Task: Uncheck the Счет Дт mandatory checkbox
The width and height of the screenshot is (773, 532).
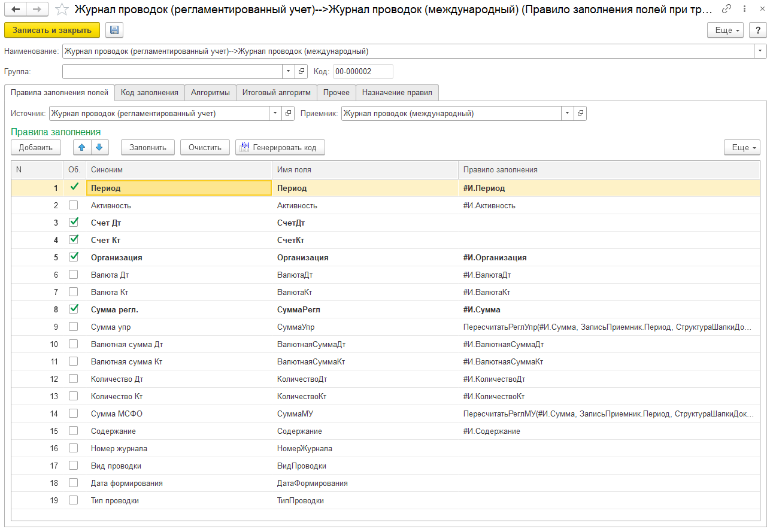Action: pos(74,223)
